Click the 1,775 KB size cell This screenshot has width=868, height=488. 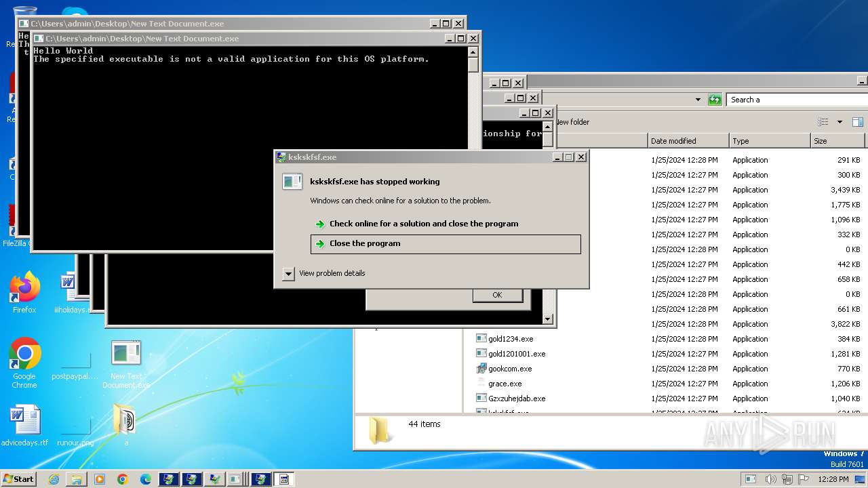tap(845, 205)
